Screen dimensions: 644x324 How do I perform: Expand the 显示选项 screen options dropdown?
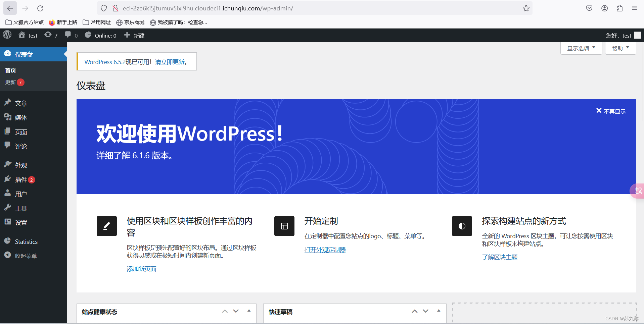581,48
